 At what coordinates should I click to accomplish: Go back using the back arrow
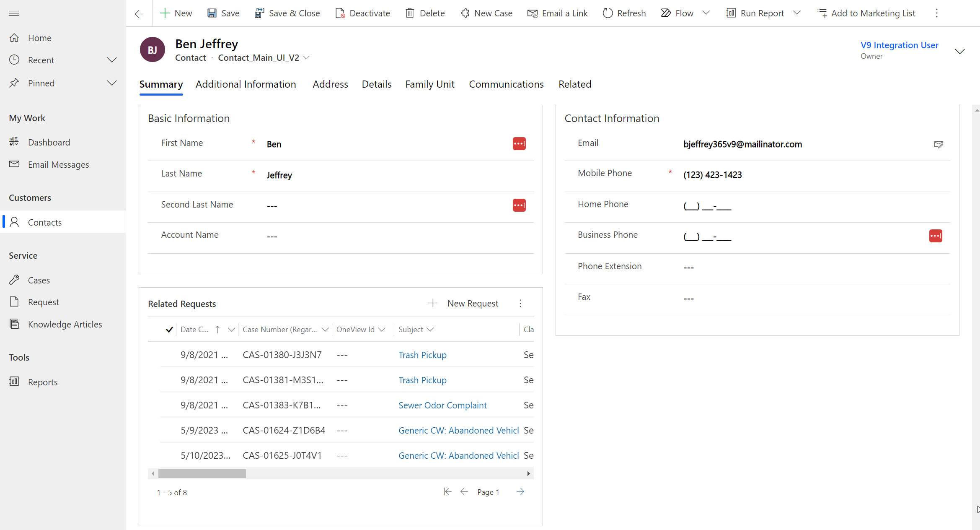click(x=139, y=13)
